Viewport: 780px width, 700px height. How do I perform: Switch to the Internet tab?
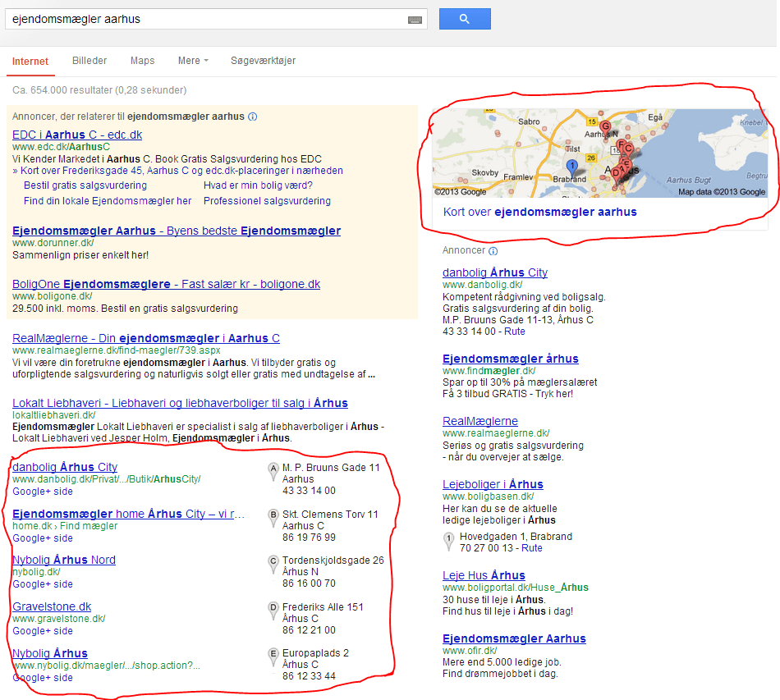(30, 62)
